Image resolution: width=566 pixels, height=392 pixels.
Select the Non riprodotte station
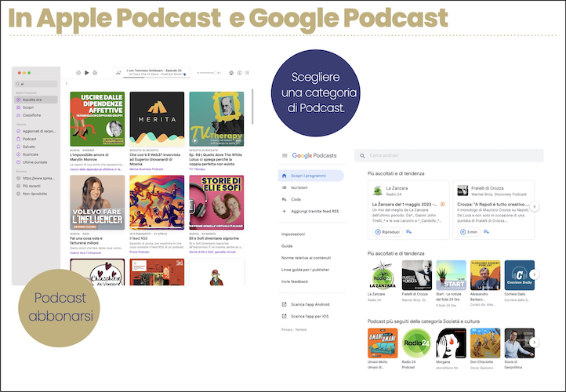click(36, 194)
